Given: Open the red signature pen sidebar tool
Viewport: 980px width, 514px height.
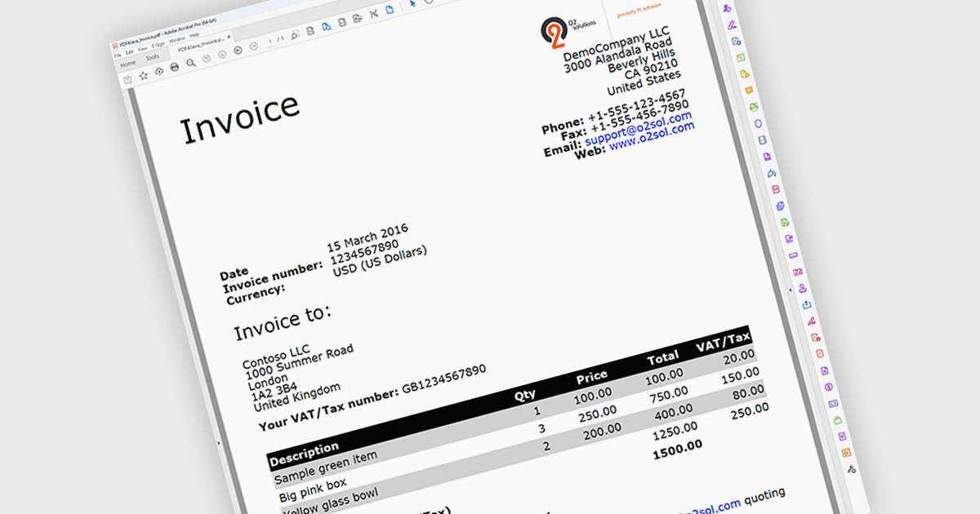Looking at the screenshot, I should pyautogui.click(x=811, y=321).
